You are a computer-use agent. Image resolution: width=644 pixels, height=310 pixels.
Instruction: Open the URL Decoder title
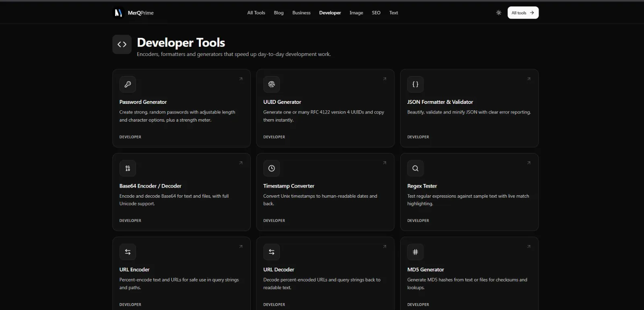coord(279,270)
